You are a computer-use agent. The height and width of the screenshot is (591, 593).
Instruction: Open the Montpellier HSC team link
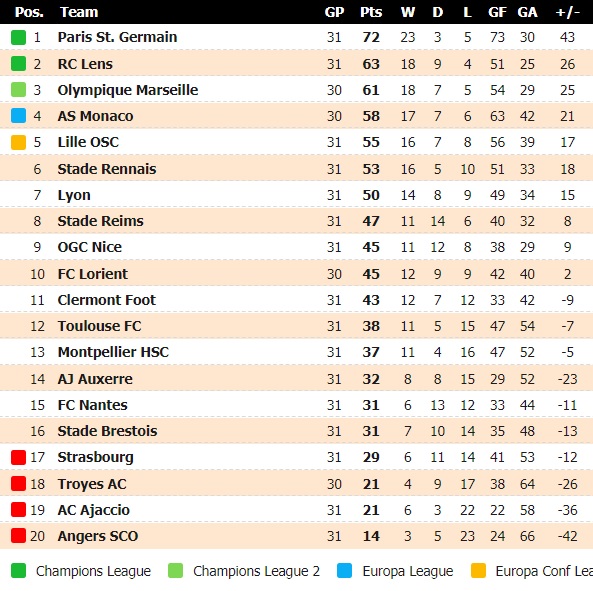pos(113,352)
